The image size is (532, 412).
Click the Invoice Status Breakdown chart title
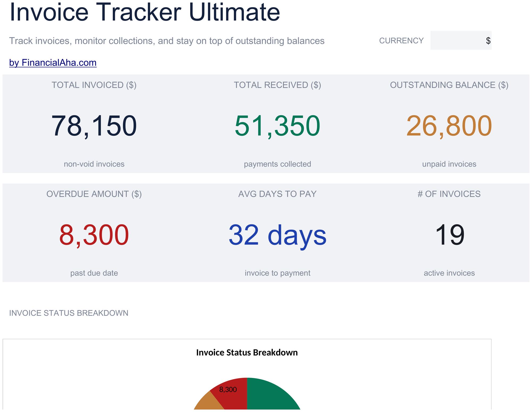point(247,352)
